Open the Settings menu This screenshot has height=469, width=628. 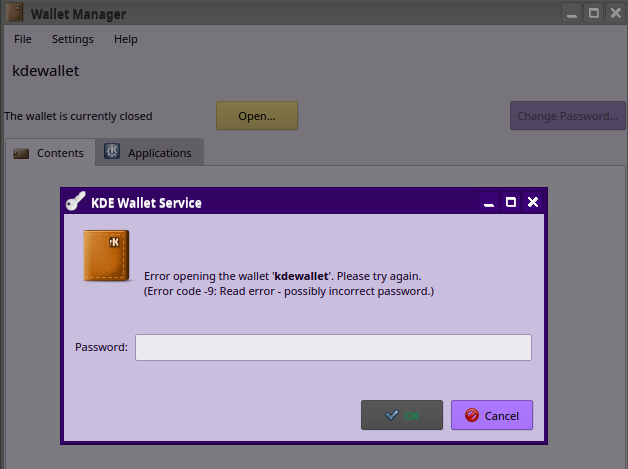pyautogui.click(x=72, y=39)
